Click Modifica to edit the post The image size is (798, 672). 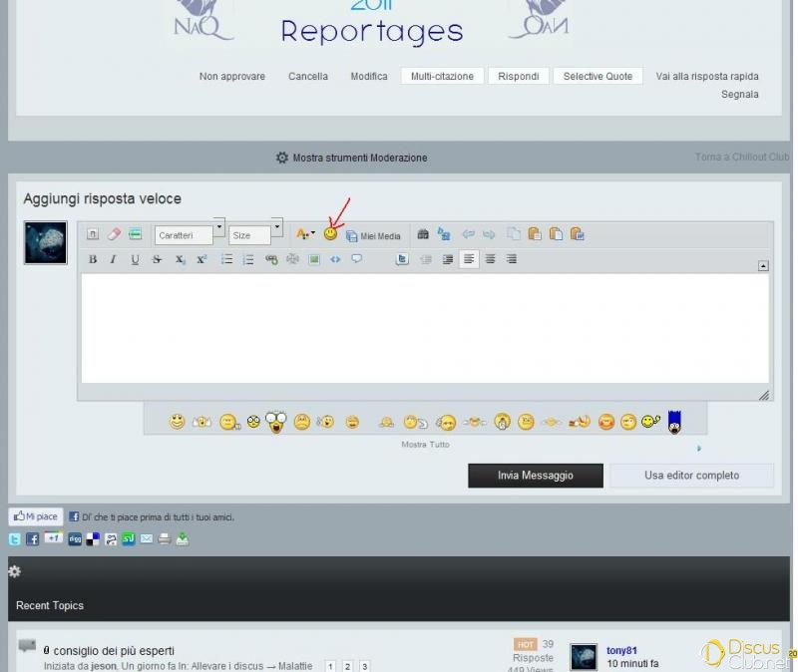click(x=369, y=77)
